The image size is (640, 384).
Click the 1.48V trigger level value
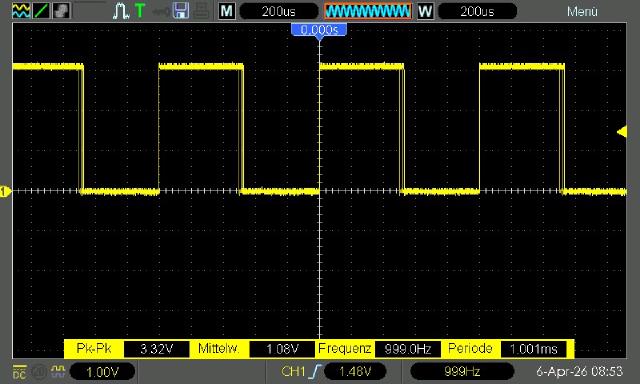tap(355, 372)
